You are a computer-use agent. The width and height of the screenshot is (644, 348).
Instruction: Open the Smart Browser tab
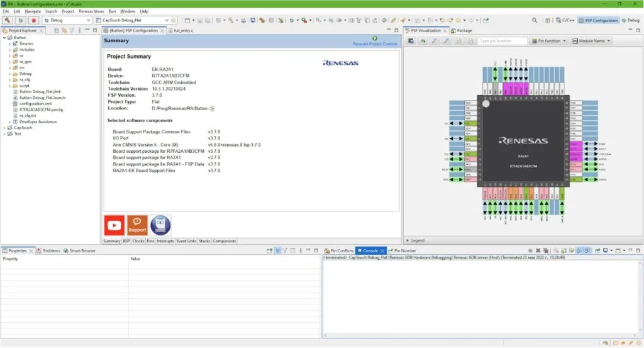pyautogui.click(x=79, y=250)
